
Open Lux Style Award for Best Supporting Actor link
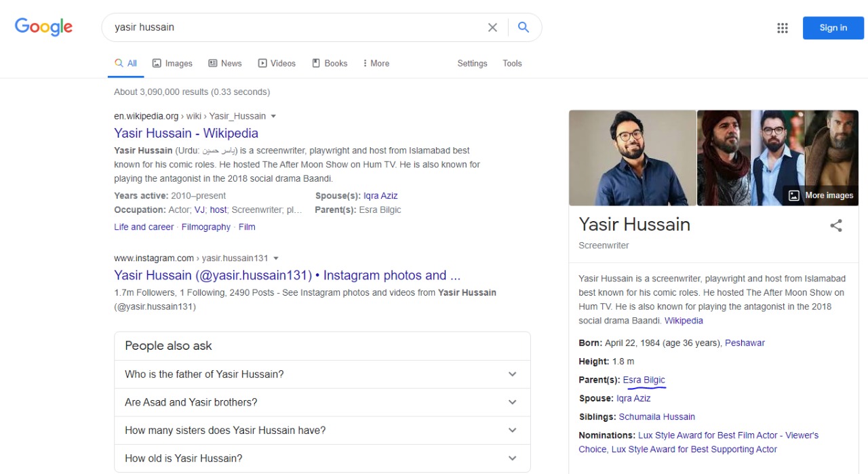694,450
